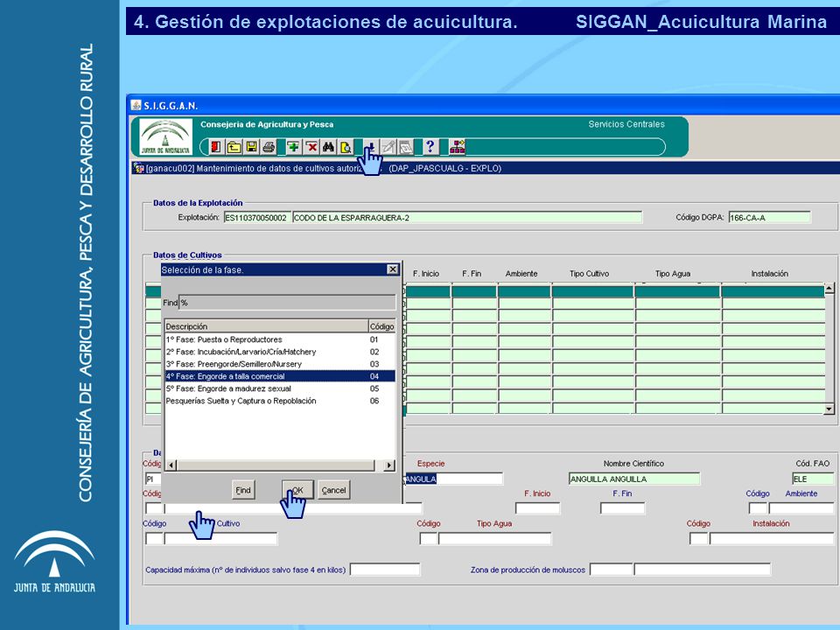Click the document with magnifier query icon
The width and height of the screenshot is (840, 630).
tap(346, 147)
